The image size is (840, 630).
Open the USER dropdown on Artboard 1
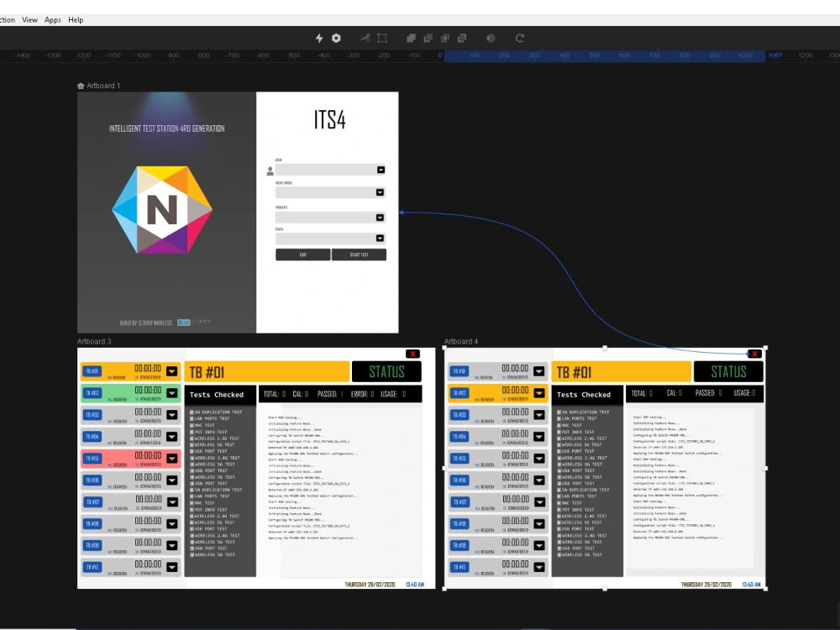tap(381, 170)
